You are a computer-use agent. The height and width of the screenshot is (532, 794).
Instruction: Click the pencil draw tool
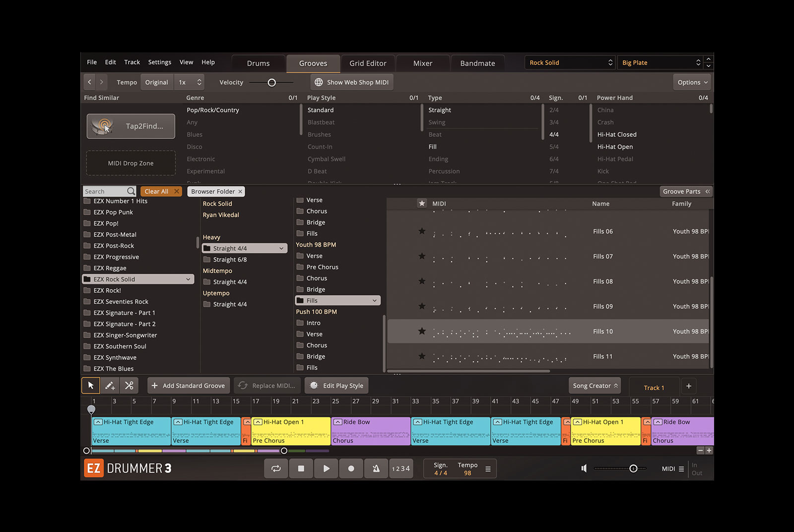[110, 385]
